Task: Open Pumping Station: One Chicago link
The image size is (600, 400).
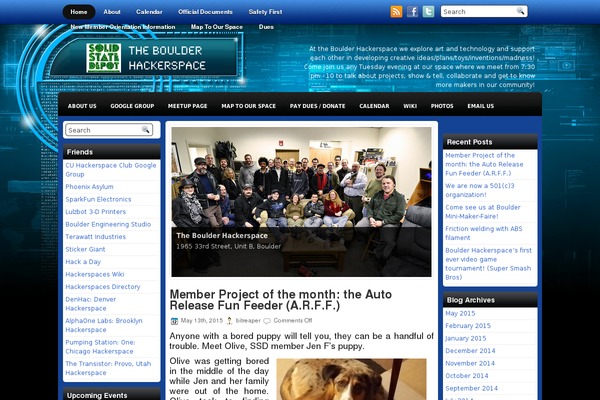Action: [x=100, y=346]
